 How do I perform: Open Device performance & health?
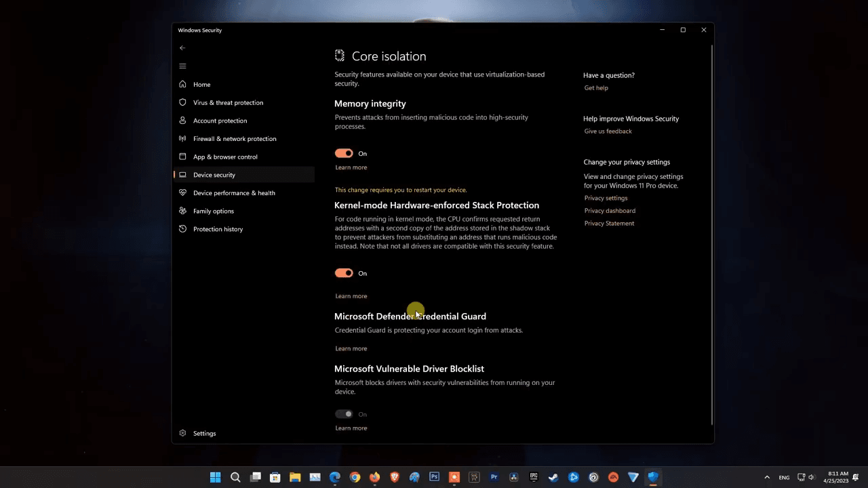point(244,192)
